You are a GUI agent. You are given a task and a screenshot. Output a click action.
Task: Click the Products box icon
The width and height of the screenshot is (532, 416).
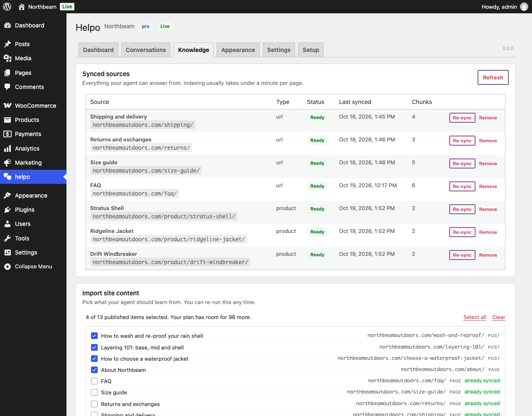[x=7, y=120]
